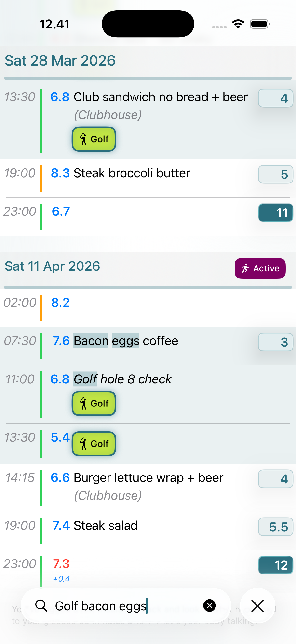Tap the green marker beside the 07:30 entry

(x=41, y=346)
